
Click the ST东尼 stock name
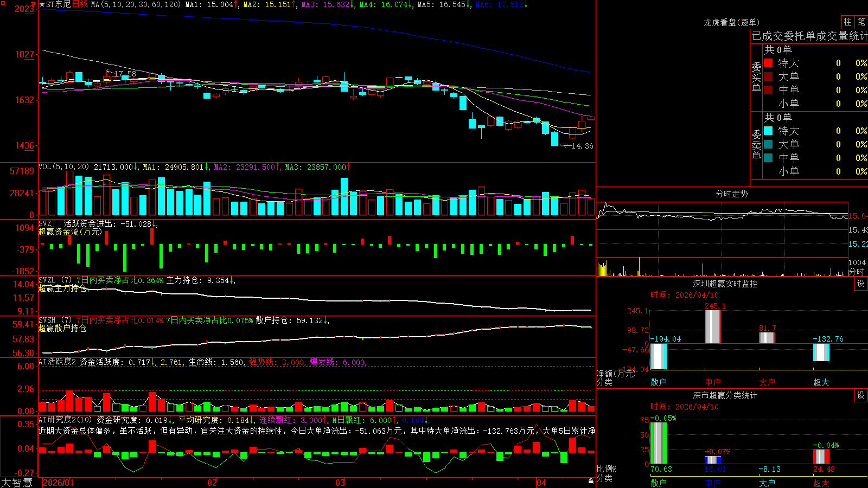pyautogui.click(x=59, y=4)
